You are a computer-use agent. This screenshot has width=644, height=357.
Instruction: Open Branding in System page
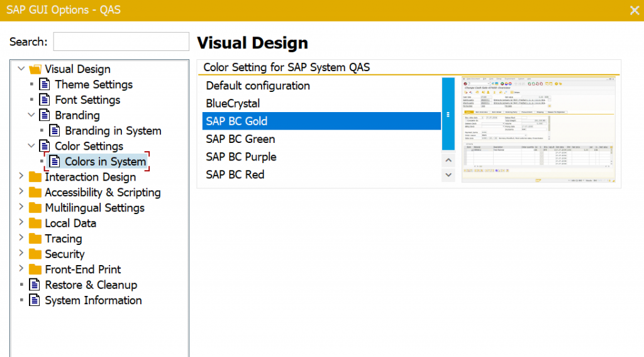click(113, 131)
